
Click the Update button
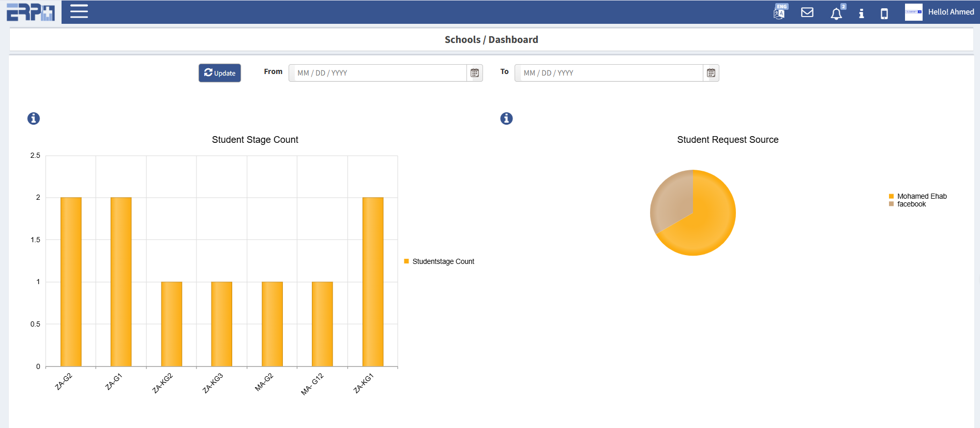220,73
